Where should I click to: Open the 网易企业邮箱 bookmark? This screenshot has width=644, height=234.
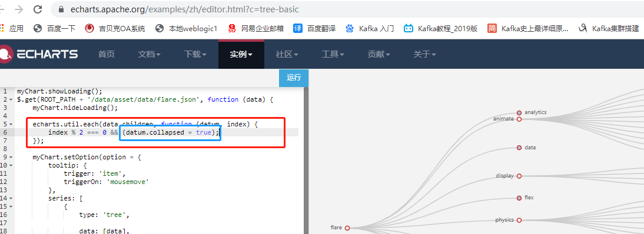click(256, 28)
